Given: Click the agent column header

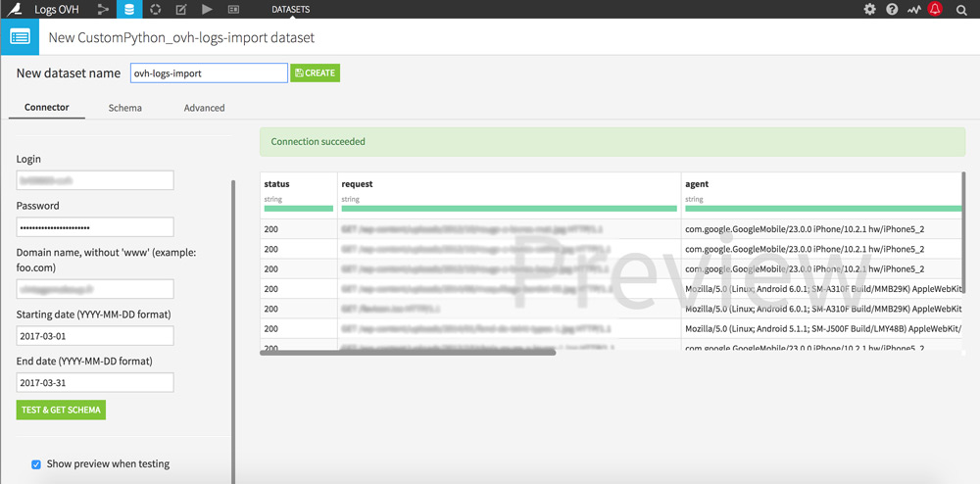Looking at the screenshot, I should (697, 184).
